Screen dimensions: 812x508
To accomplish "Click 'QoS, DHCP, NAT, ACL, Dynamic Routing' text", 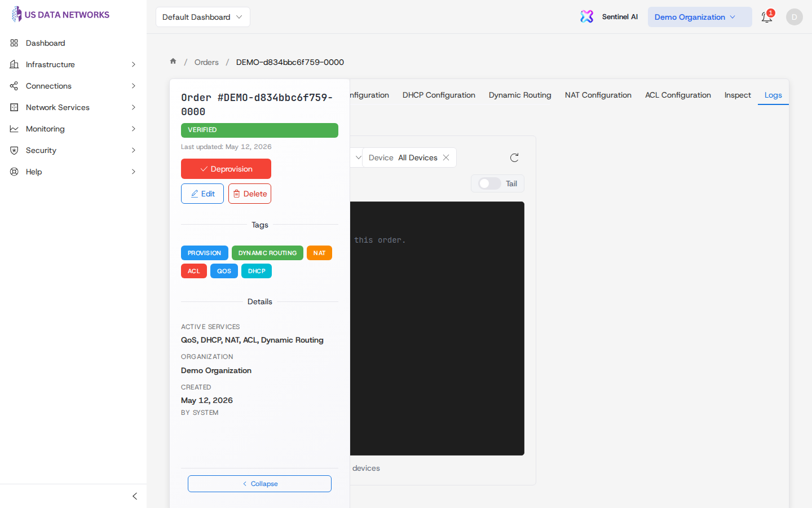I will [252, 340].
